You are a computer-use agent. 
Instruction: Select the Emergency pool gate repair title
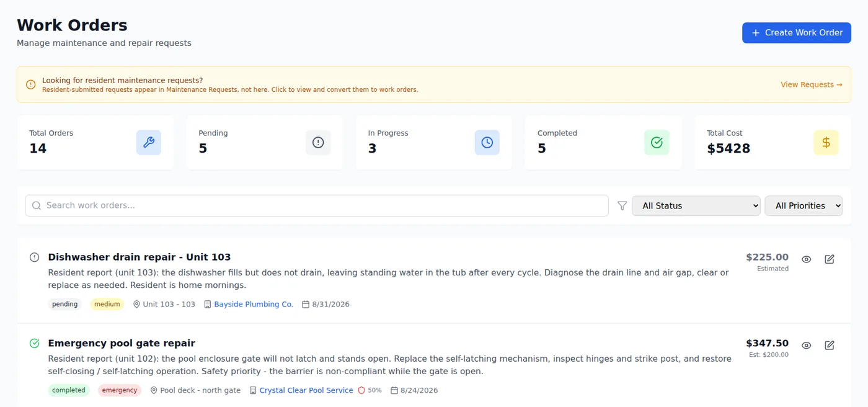[x=122, y=343]
